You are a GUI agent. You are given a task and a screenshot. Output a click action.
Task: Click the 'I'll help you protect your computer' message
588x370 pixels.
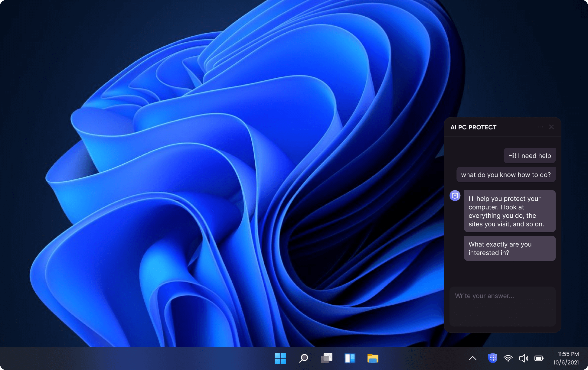pyautogui.click(x=510, y=211)
